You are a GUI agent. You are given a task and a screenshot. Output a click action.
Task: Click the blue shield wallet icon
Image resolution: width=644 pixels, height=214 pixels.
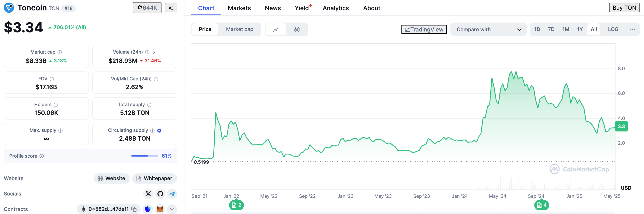(148, 209)
